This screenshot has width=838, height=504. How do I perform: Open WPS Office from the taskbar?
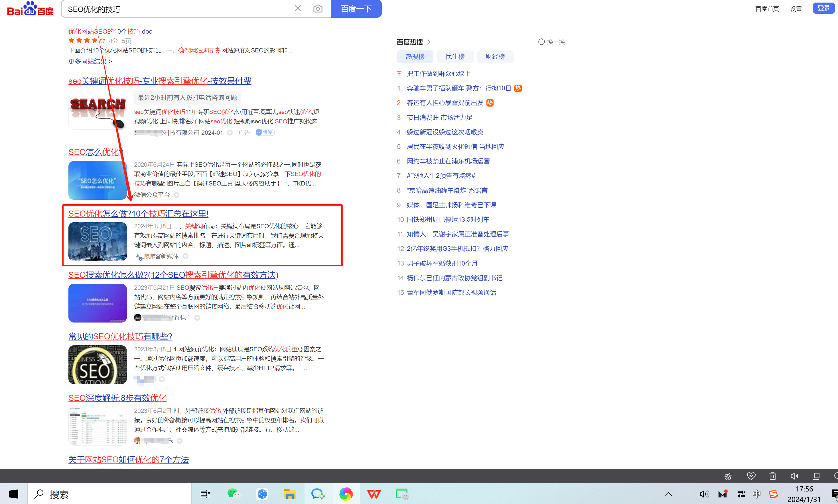point(374,494)
